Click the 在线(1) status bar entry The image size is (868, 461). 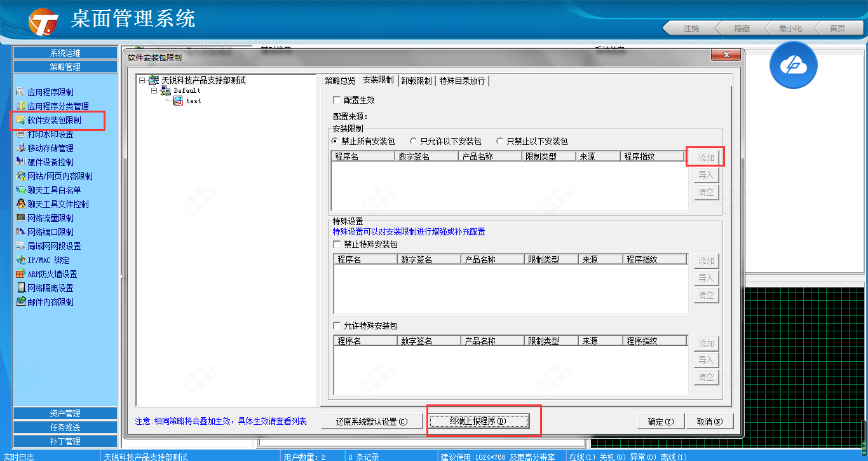pyautogui.click(x=583, y=457)
